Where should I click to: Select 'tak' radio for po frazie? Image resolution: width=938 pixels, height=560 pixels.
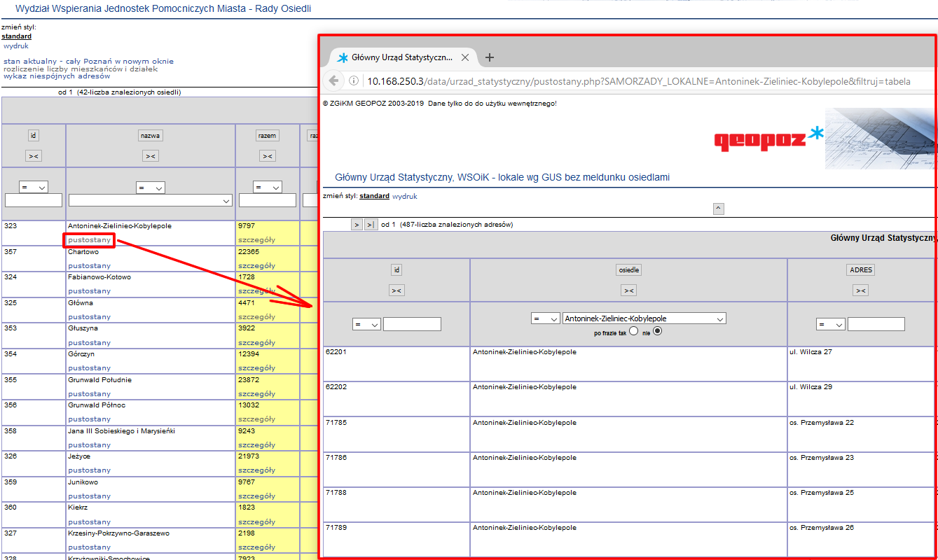633,331
